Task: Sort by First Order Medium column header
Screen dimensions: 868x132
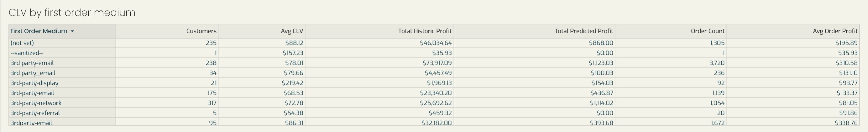Action: click(39, 31)
